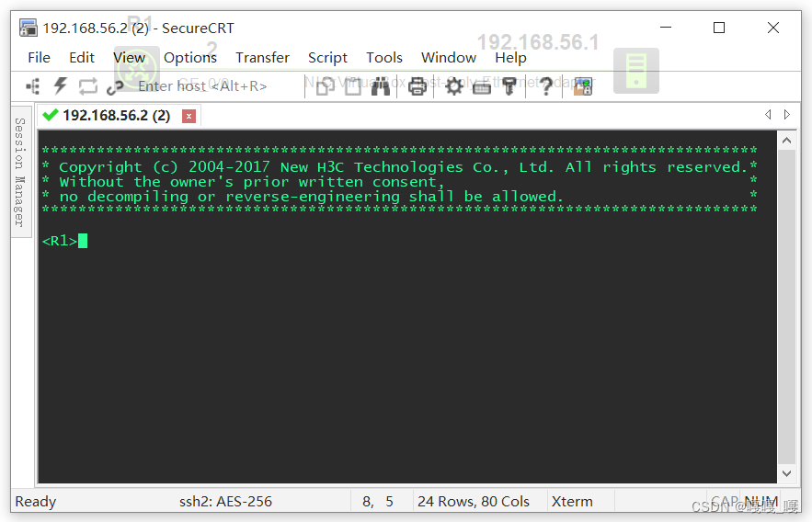Screen dimensions: 812x522
Task: Click the Copyright line in terminal banner
Action: click(x=399, y=167)
